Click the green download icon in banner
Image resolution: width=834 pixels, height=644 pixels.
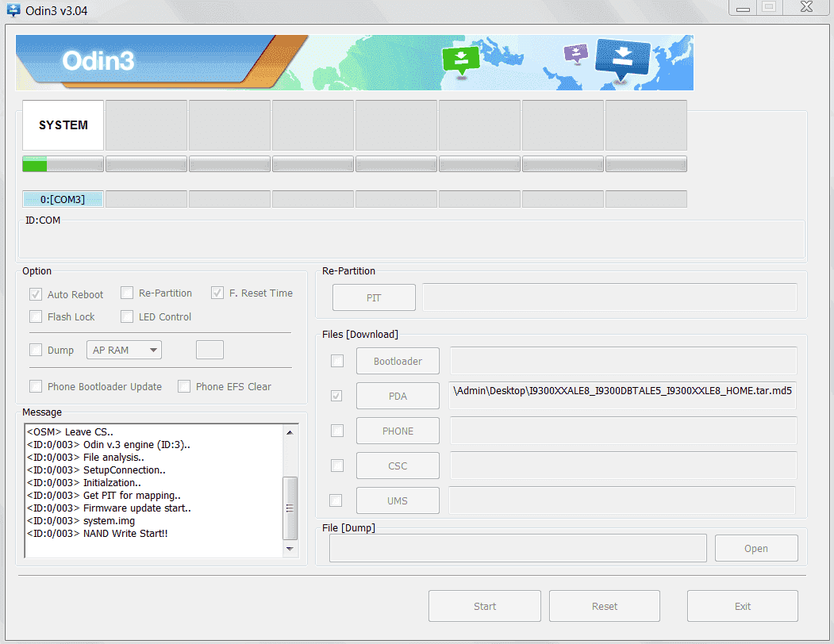pos(461,60)
